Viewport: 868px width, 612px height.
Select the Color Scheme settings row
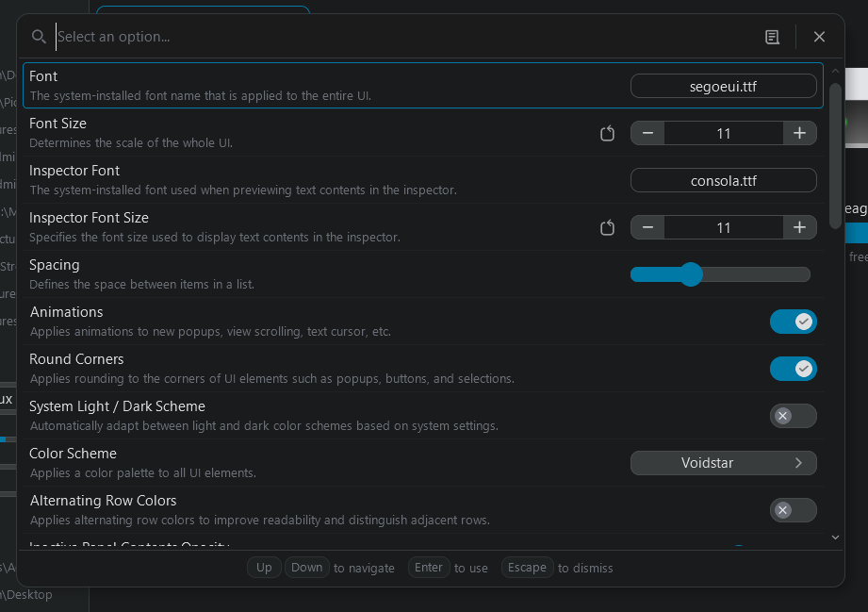point(283,462)
